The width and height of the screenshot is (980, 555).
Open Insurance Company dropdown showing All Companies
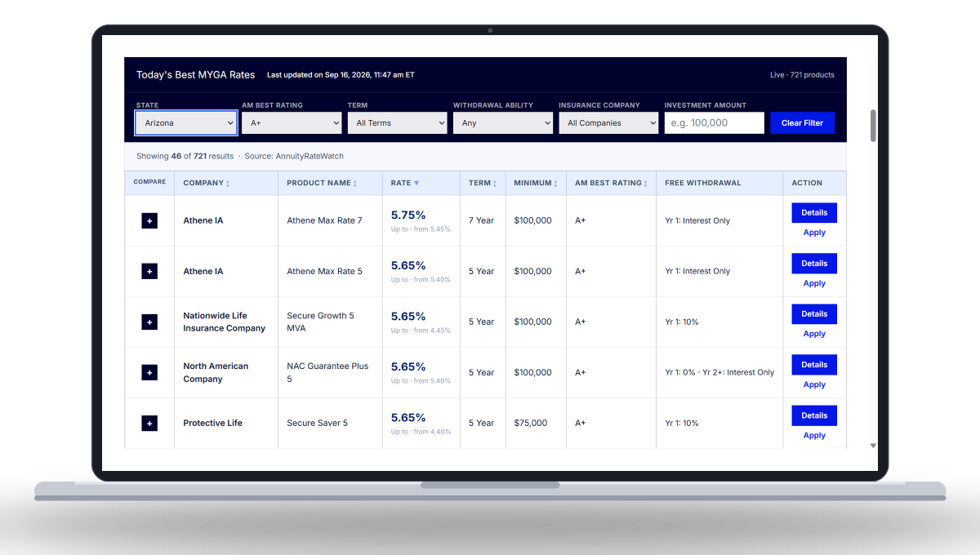coord(608,123)
